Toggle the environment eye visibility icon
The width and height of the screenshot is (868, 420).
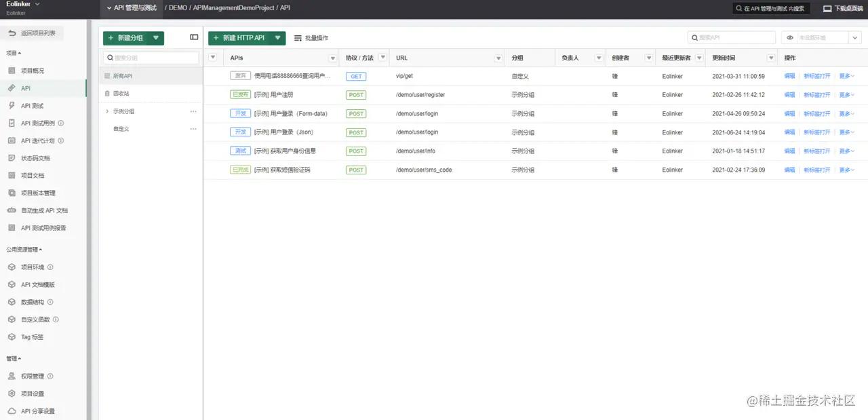(790, 38)
